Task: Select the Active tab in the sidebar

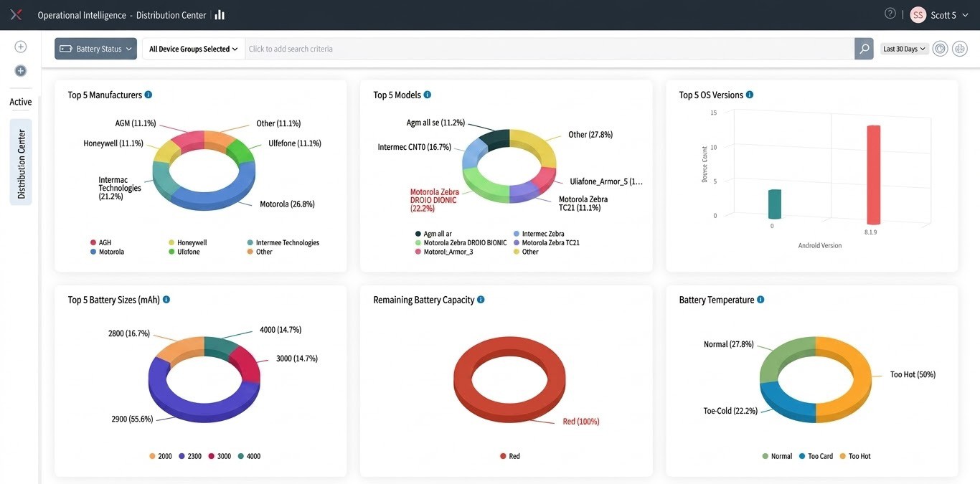Action: 21,102
